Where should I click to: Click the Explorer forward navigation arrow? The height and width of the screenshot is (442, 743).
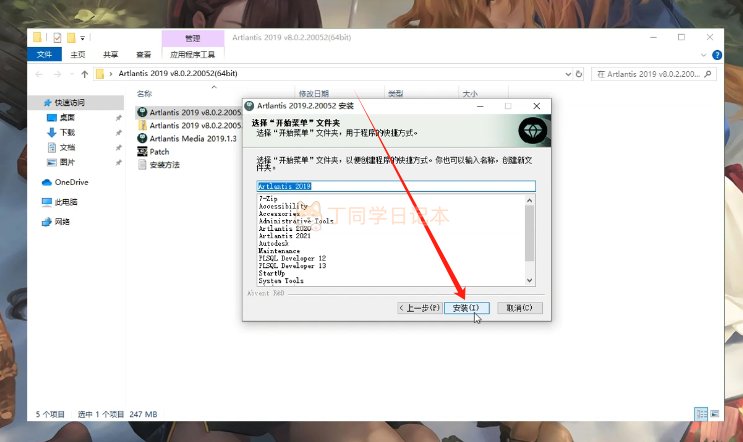[x=57, y=74]
